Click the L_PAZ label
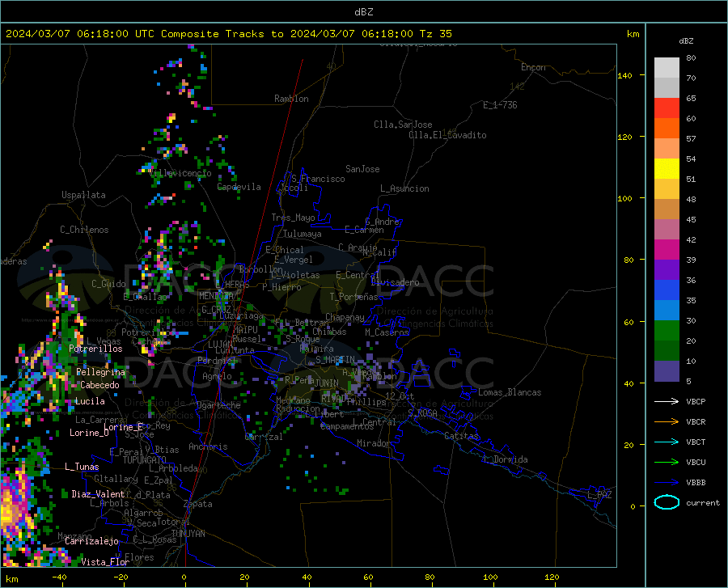728x588 pixels. (x=599, y=495)
